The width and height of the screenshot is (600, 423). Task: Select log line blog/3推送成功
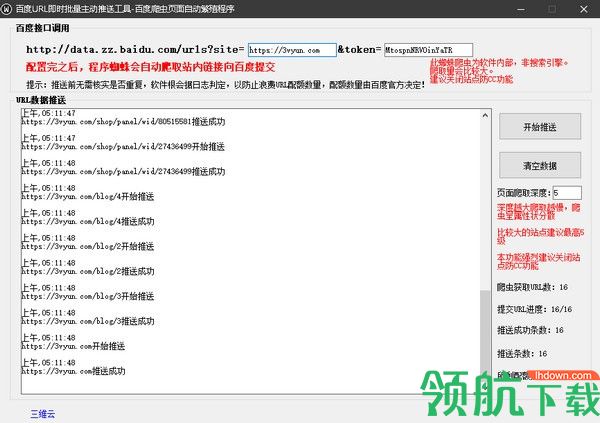[88, 321]
